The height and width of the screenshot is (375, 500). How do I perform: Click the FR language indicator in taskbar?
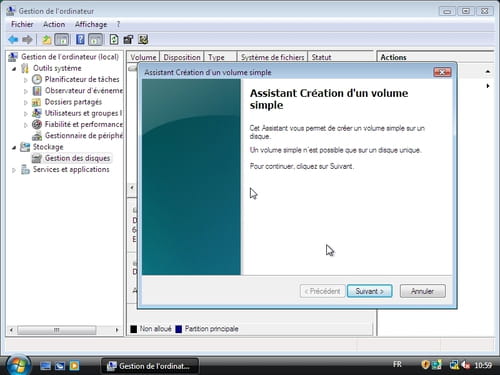pos(397,364)
